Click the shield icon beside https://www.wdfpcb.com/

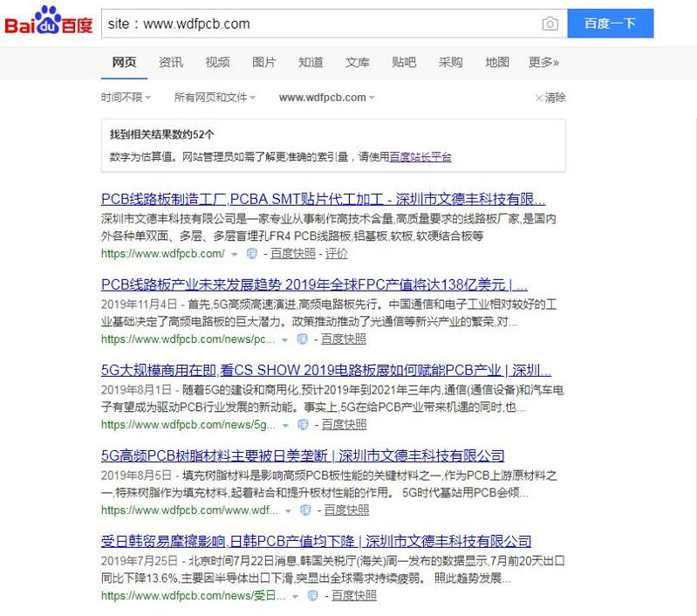[252, 254]
